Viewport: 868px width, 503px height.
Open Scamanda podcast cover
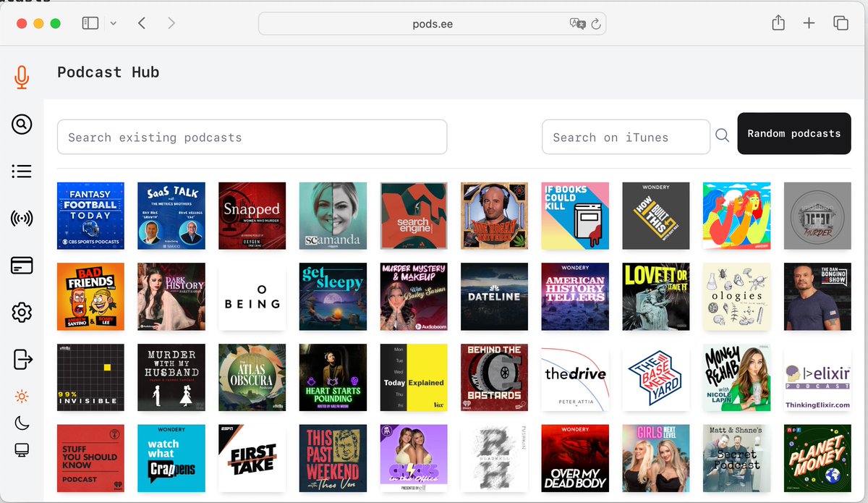coord(333,216)
